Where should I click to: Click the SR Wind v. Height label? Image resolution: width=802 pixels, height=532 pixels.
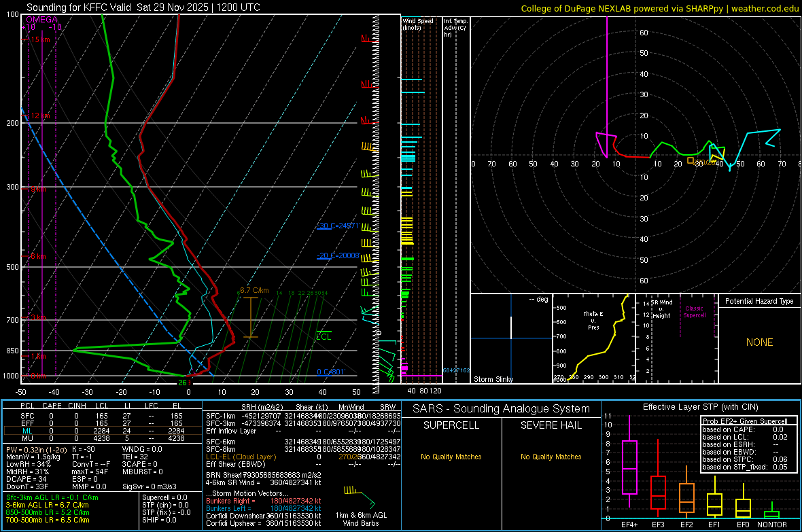(661, 309)
